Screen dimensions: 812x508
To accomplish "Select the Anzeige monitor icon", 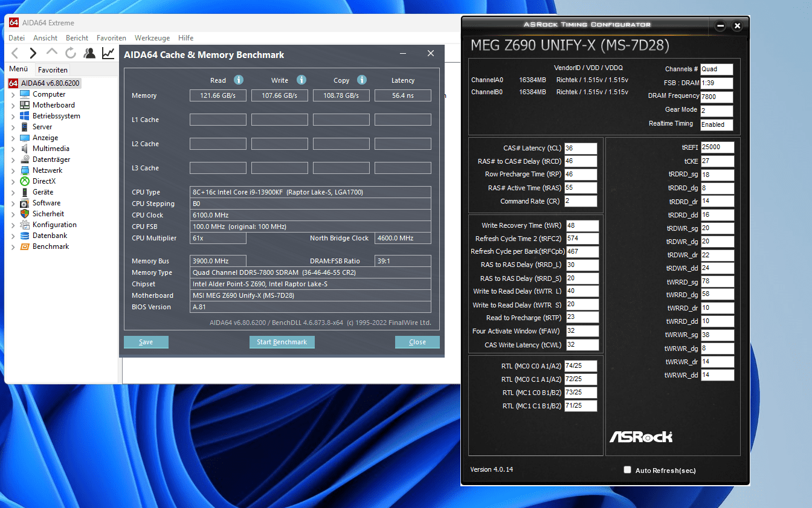I will point(25,138).
